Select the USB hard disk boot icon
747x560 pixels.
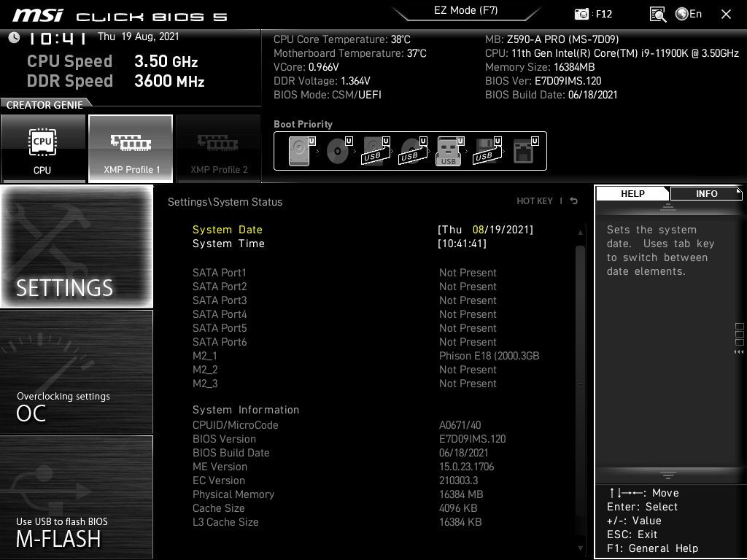point(376,151)
